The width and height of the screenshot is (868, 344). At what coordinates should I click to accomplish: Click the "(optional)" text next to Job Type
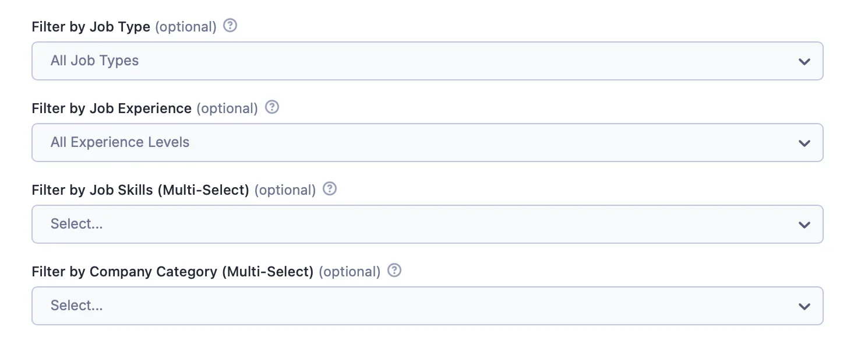(x=186, y=27)
